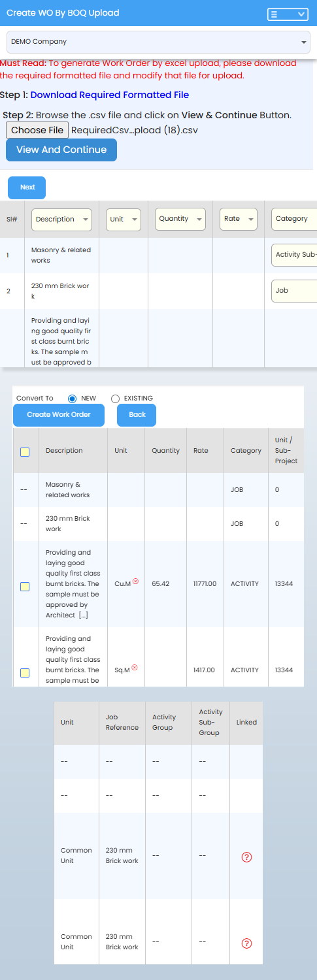This screenshot has height=980, width=317.
Task: Click the Activity Sub-Group column header
Action: click(210, 723)
